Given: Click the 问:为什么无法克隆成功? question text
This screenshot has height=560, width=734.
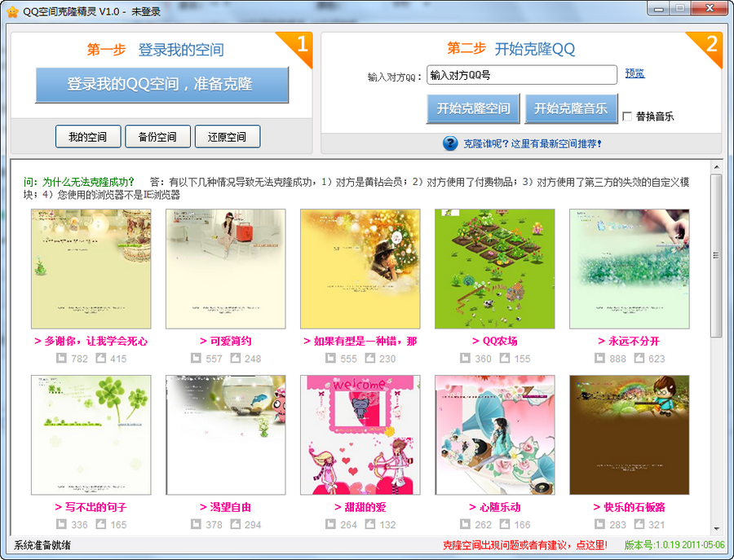Looking at the screenshot, I should (78, 182).
